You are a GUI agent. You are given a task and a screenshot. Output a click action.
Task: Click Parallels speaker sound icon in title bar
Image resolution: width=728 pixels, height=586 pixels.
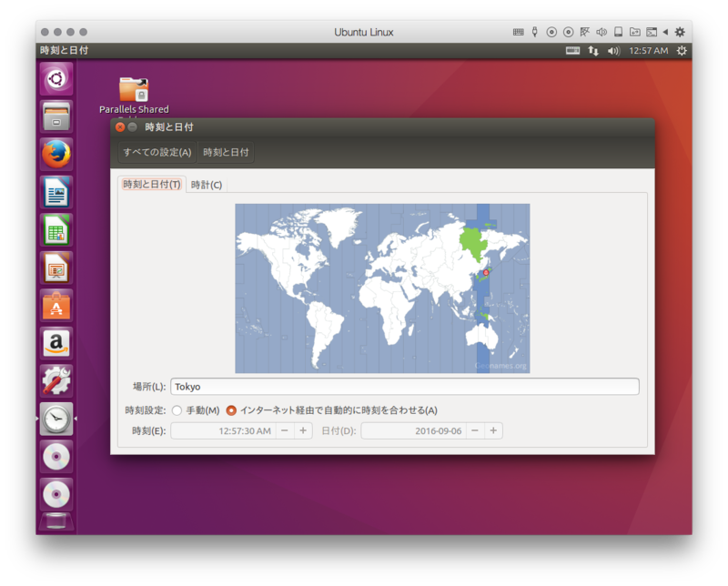pyautogui.click(x=602, y=32)
